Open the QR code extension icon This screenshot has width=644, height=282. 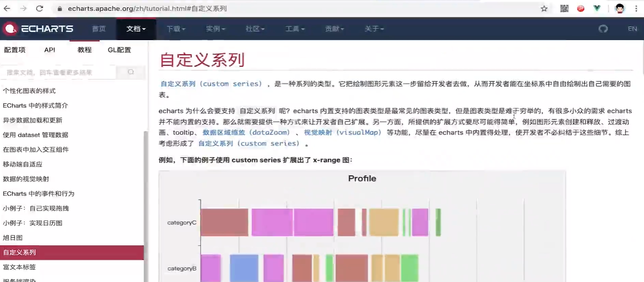point(564,8)
